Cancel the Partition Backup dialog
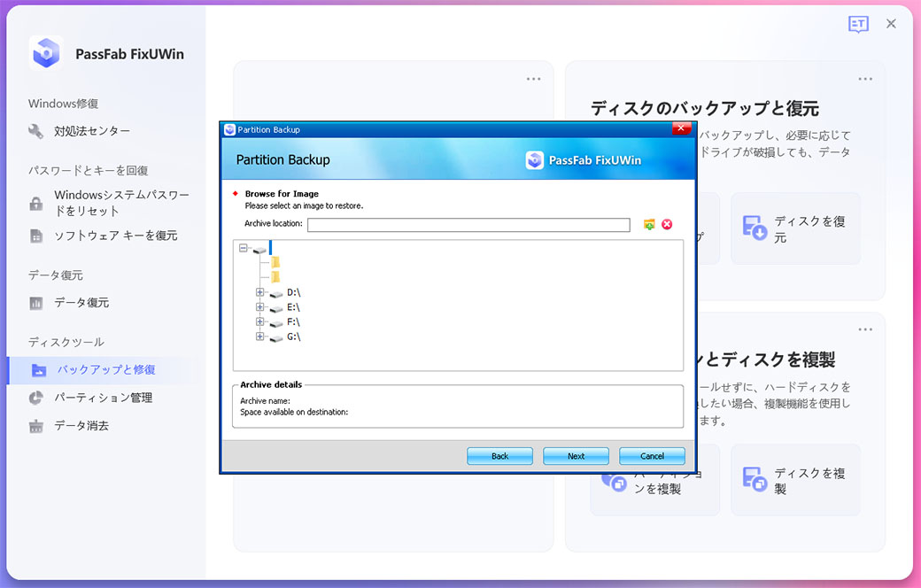 tap(652, 455)
